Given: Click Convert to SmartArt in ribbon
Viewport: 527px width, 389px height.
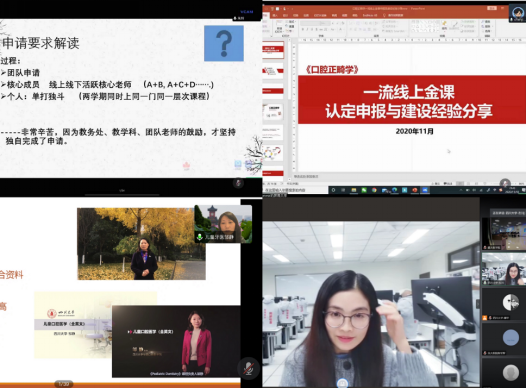Looking at the screenshot, I should point(393,31).
